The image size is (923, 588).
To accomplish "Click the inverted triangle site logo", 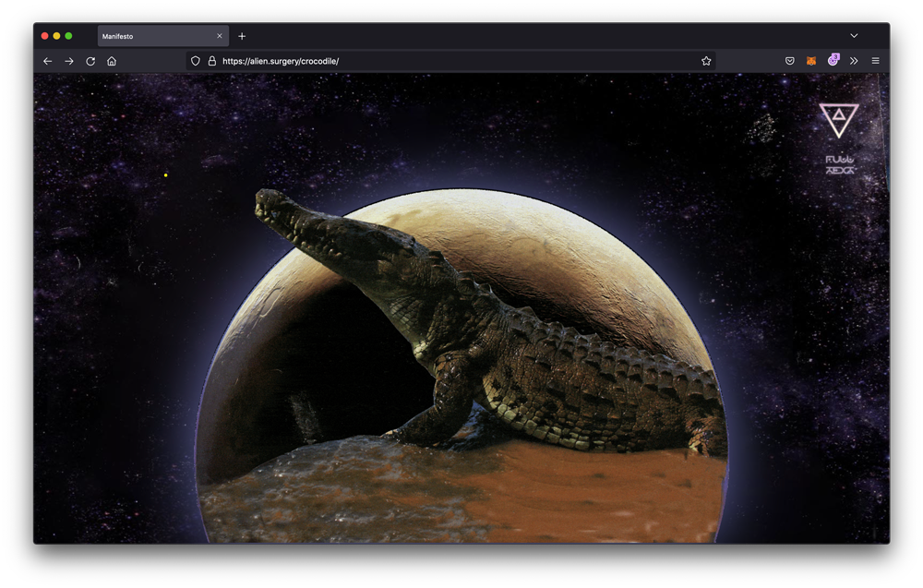I will click(839, 121).
